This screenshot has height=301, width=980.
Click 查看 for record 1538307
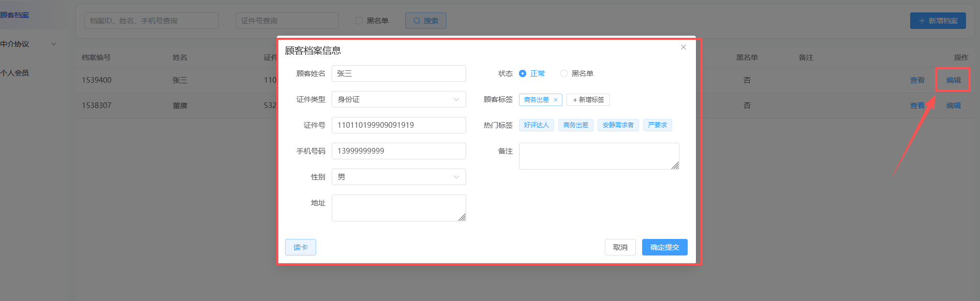click(917, 106)
